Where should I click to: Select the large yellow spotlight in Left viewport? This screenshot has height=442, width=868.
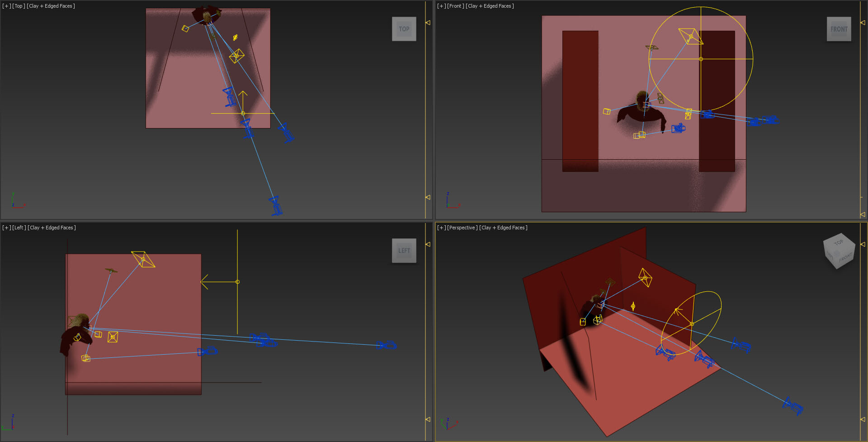pos(143,259)
